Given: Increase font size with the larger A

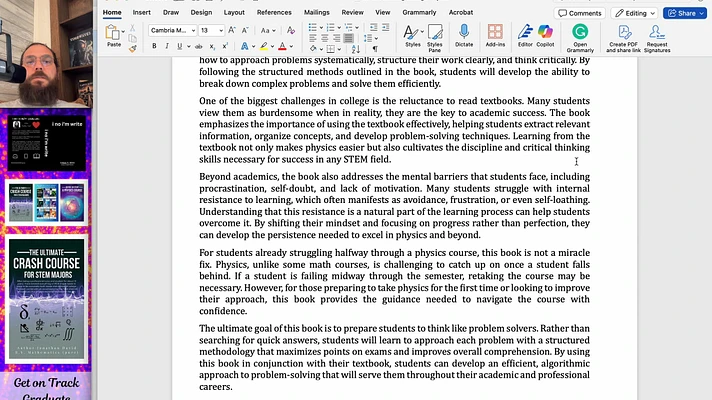Looking at the screenshot, I should [x=232, y=30].
